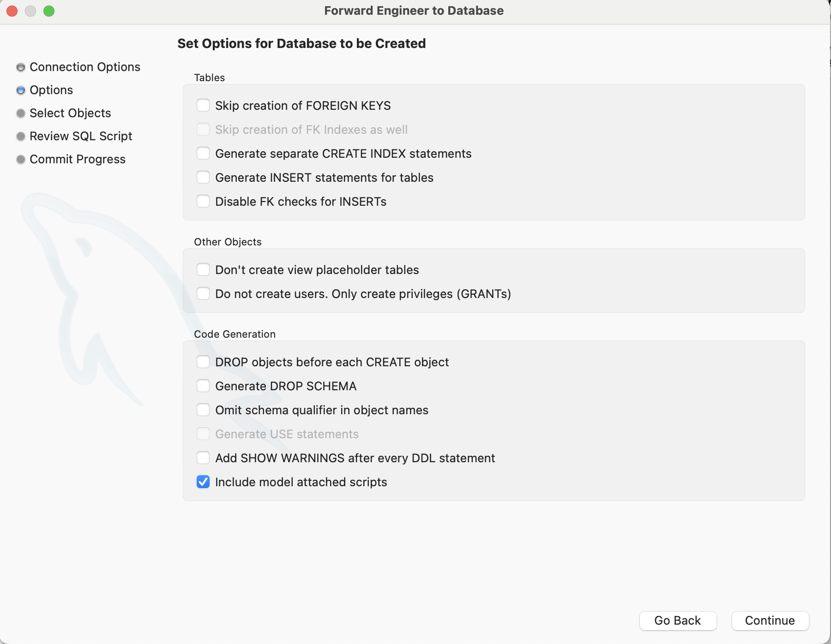Image resolution: width=831 pixels, height=644 pixels.
Task: Select the Review SQL Script step
Action: click(x=81, y=136)
